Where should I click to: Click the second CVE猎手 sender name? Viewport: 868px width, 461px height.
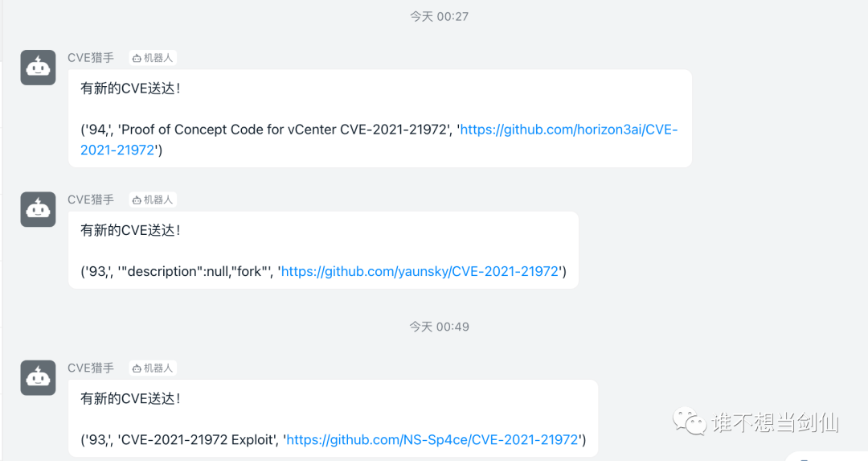(x=91, y=200)
